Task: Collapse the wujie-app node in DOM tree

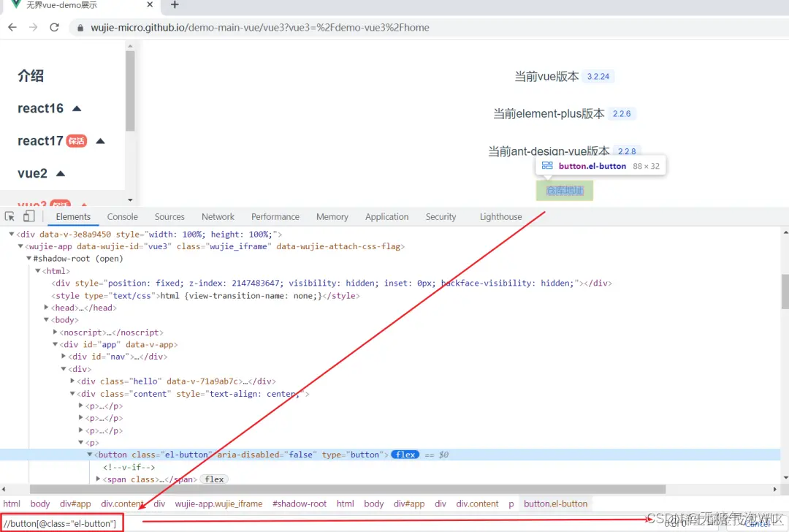Action: [x=20, y=246]
